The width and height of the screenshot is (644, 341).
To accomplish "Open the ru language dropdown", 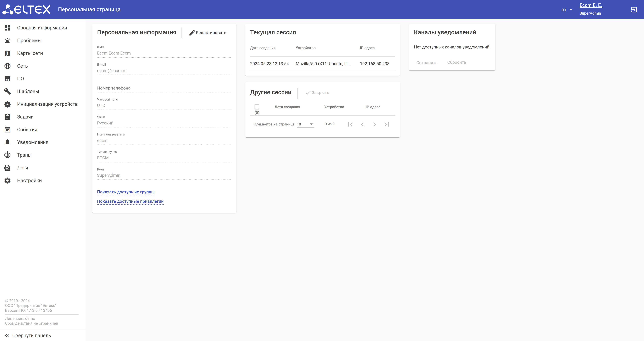I will pos(566,10).
